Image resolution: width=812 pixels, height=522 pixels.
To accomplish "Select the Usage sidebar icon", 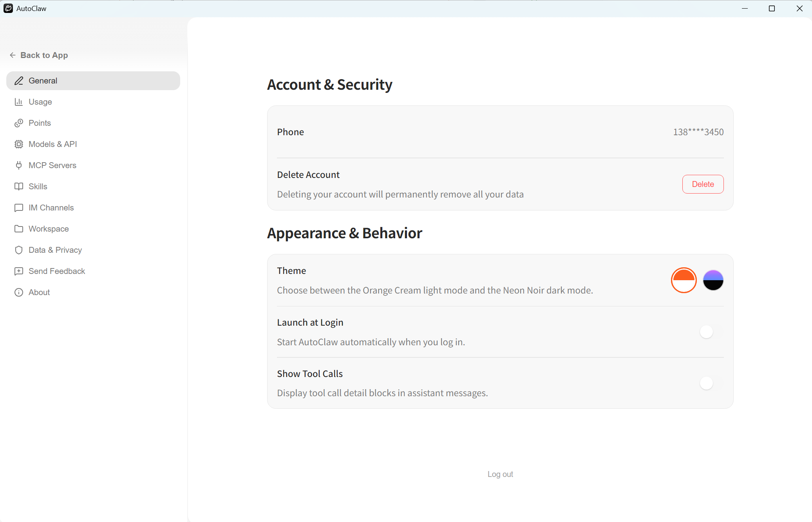I will [19, 101].
